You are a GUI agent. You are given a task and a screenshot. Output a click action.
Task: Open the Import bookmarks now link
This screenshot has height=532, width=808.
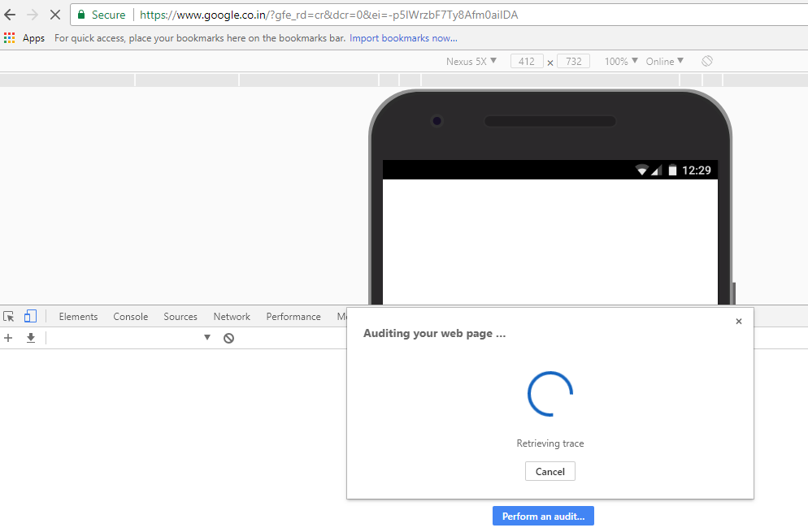(402, 37)
